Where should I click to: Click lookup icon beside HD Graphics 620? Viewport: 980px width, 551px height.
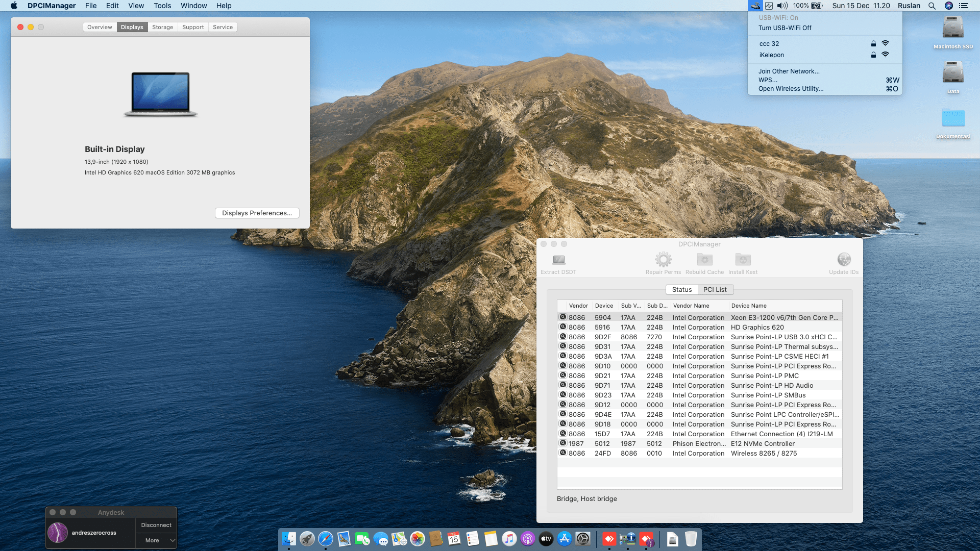click(563, 327)
